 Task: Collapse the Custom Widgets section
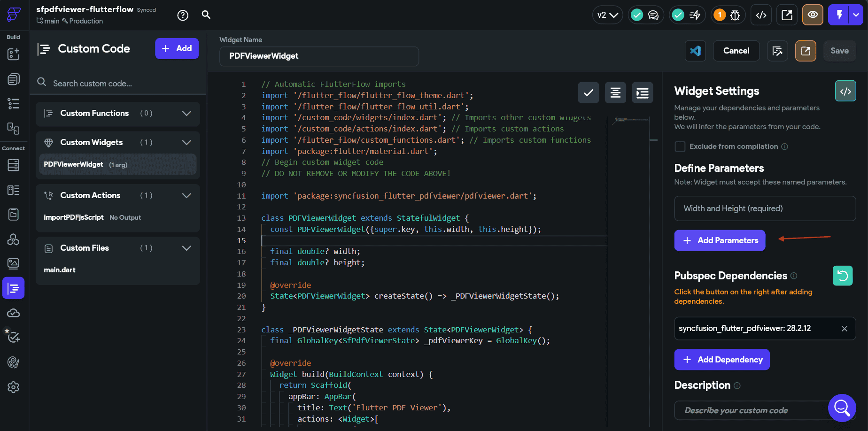point(186,142)
